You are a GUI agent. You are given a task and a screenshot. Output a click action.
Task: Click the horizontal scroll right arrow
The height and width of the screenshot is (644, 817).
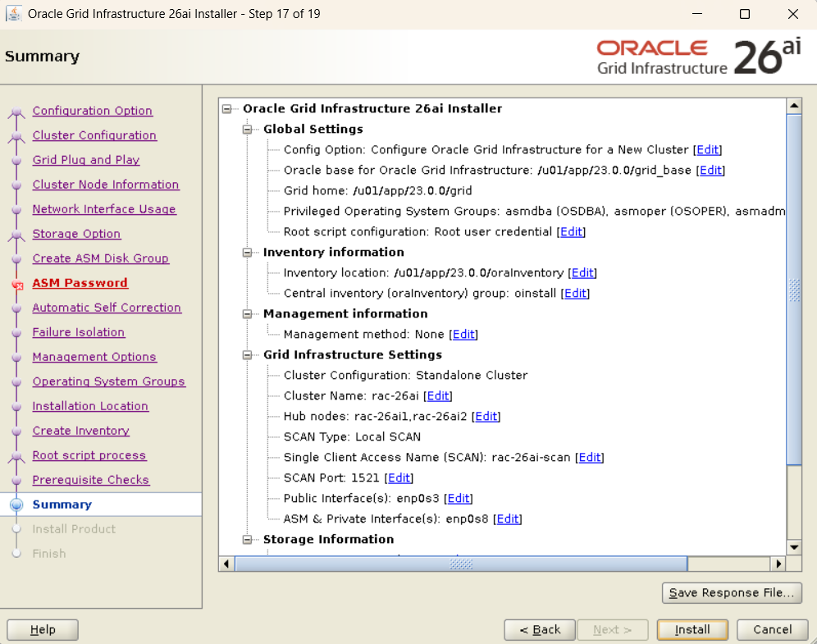click(x=778, y=564)
